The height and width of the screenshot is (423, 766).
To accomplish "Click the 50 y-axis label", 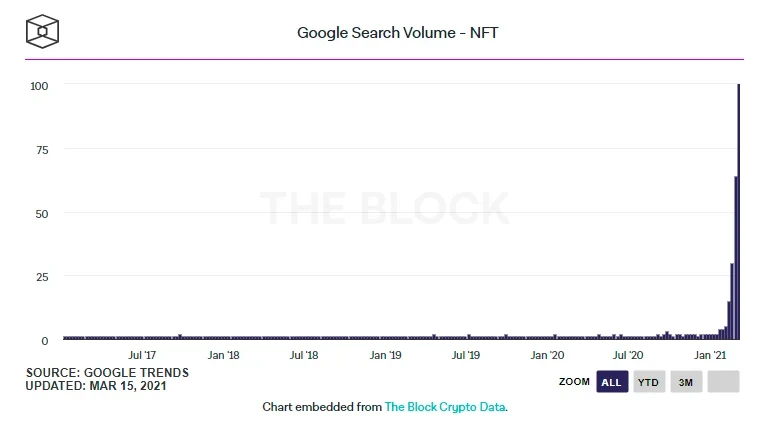I will (x=41, y=213).
